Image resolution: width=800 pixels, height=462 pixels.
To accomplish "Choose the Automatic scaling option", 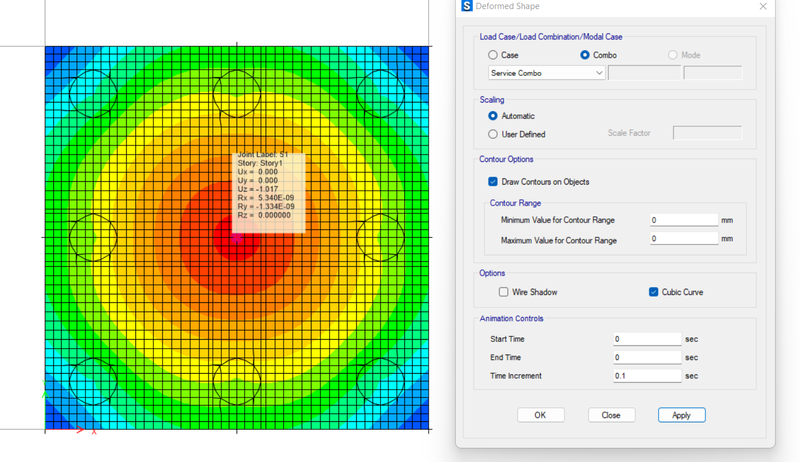I will point(493,116).
